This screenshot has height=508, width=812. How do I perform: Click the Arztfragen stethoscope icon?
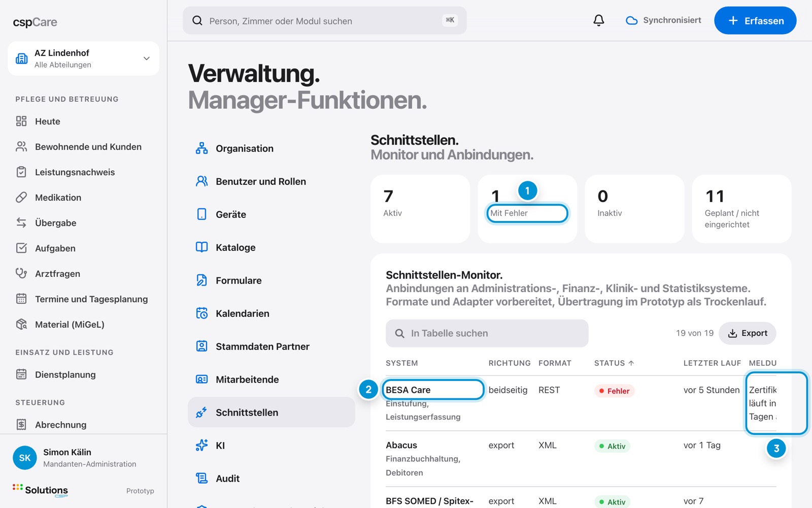(x=21, y=273)
